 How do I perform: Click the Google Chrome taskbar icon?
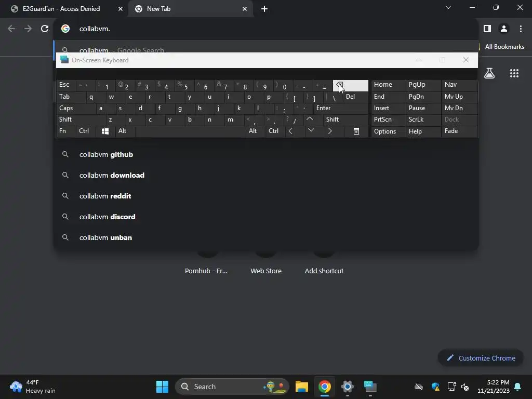pos(325,387)
